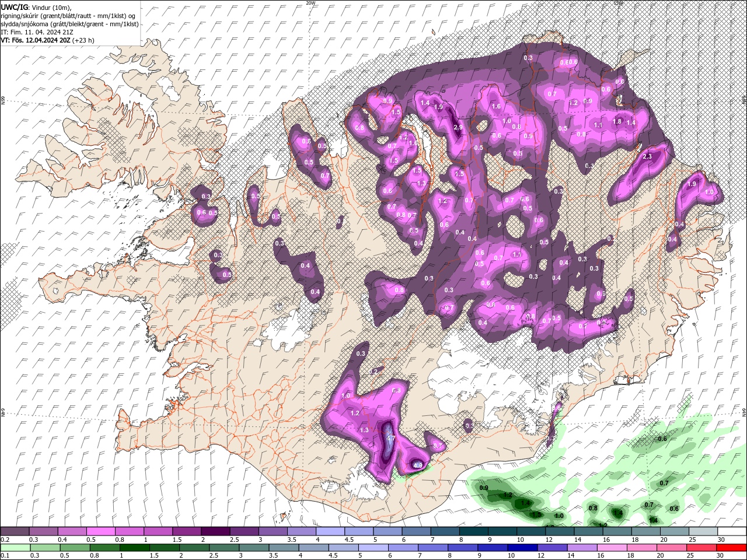Click the '20W' longitude label at the top
The height and width of the screenshot is (560, 747).
310,3
